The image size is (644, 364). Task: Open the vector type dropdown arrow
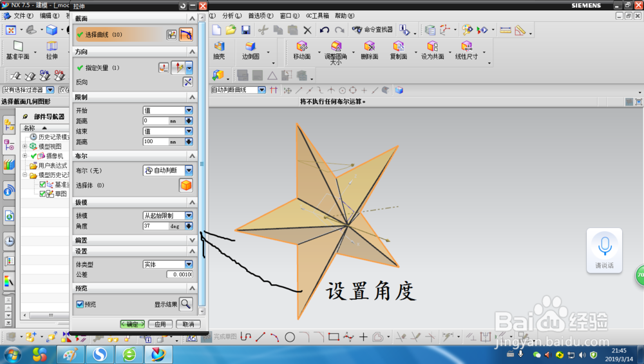[x=189, y=68]
